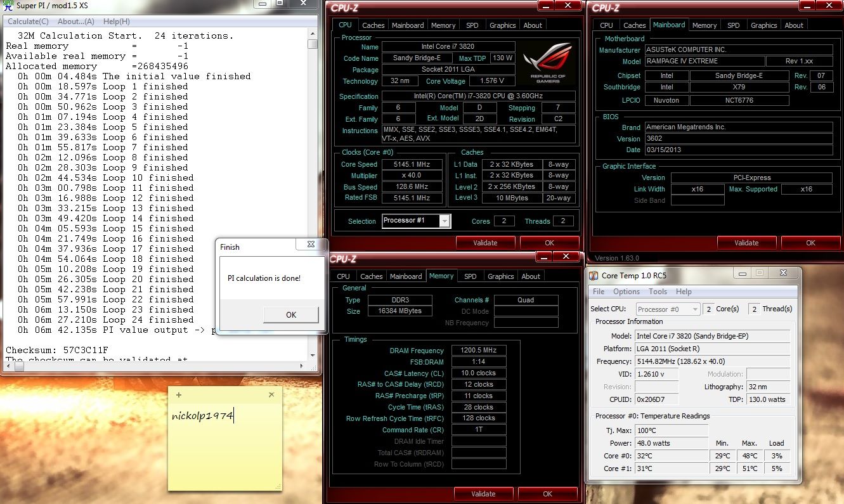Switch to Mainboard tab in CPU-Z CPU window

point(408,25)
